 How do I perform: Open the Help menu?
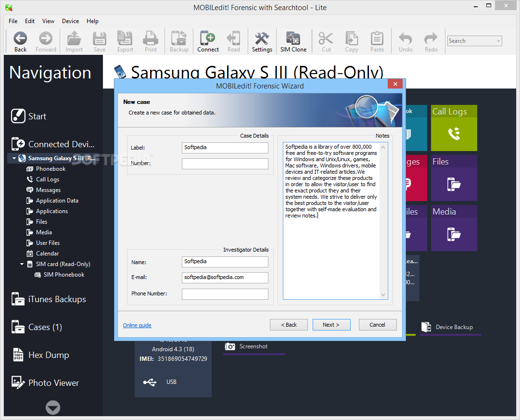[92, 21]
